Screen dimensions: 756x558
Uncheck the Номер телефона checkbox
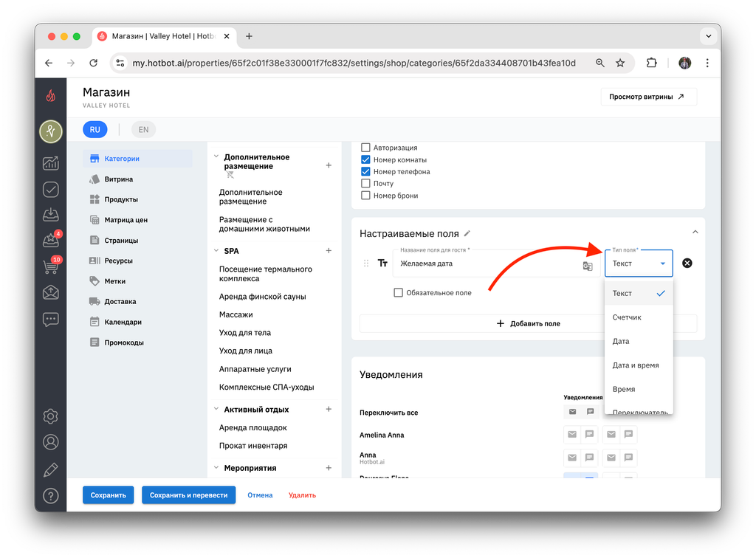point(365,171)
